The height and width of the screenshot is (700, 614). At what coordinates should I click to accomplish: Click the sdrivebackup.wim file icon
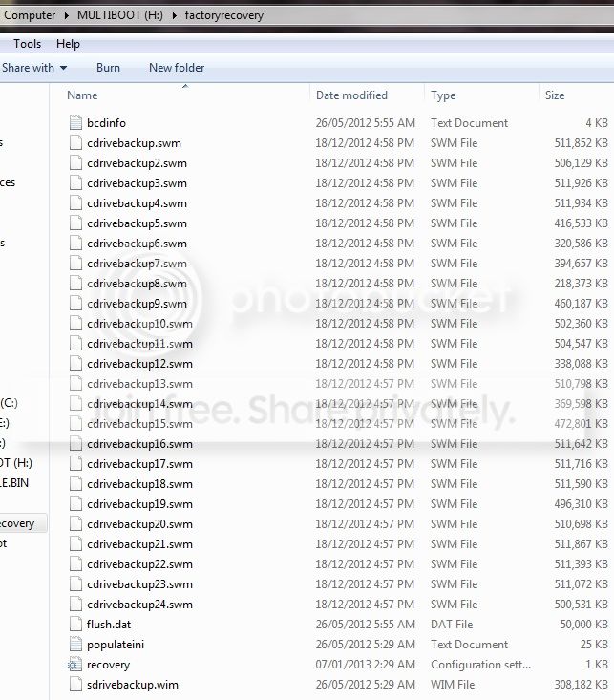pos(75,685)
